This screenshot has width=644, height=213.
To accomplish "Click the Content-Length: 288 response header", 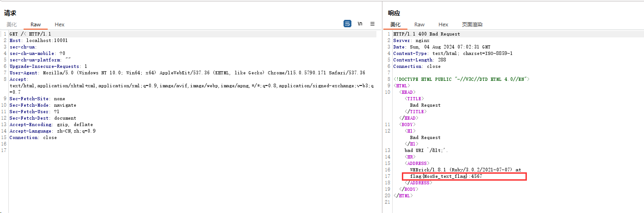I will pyautogui.click(x=419, y=60).
